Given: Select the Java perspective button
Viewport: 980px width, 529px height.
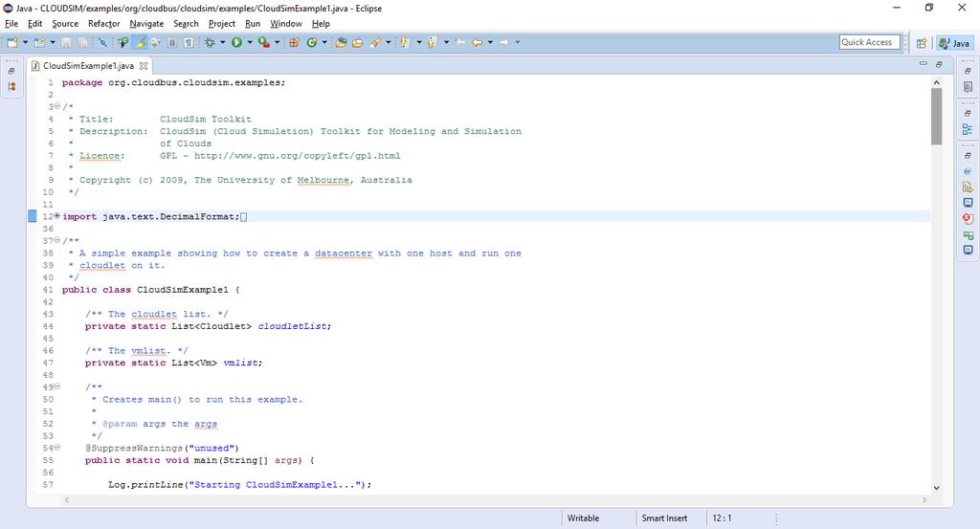Looking at the screenshot, I should (x=954, y=43).
